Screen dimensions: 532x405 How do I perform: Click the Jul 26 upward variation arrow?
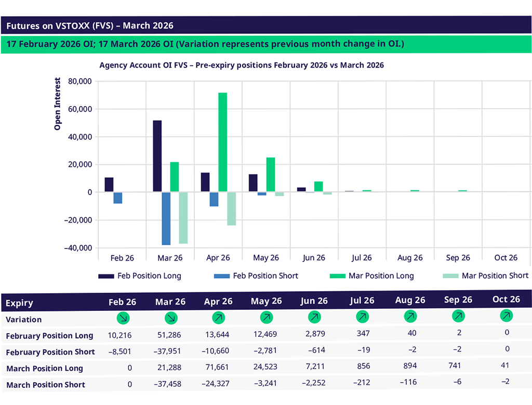[x=362, y=316]
